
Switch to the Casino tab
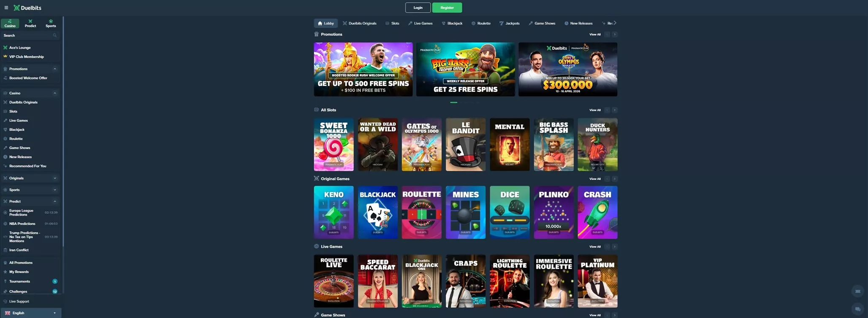10,24
